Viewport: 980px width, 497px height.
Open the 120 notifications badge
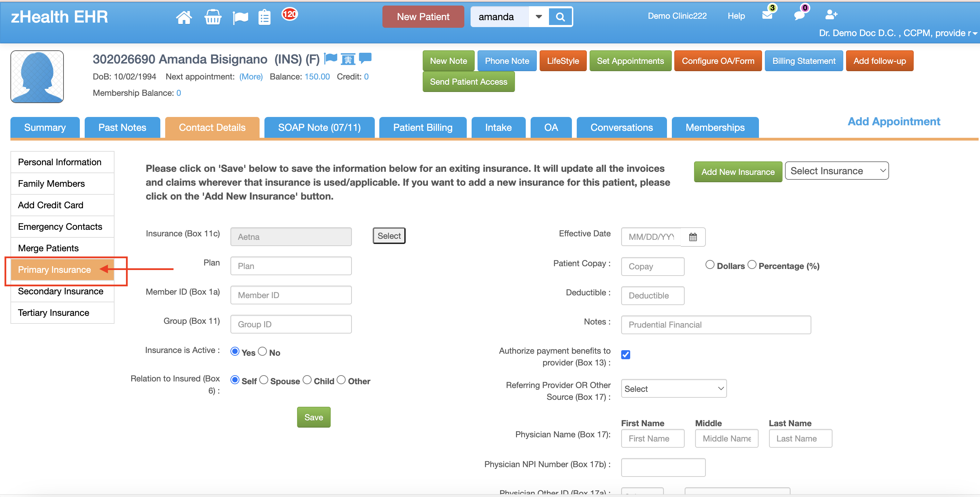tap(289, 14)
